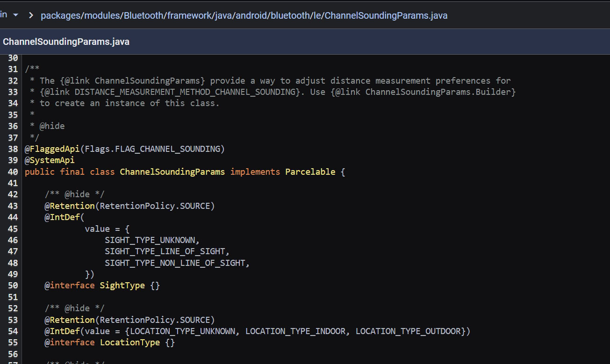The width and height of the screenshot is (610, 364).
Task: Select the ChannelSoundingParams.java file tab header
Action: [x=66, y=42]
